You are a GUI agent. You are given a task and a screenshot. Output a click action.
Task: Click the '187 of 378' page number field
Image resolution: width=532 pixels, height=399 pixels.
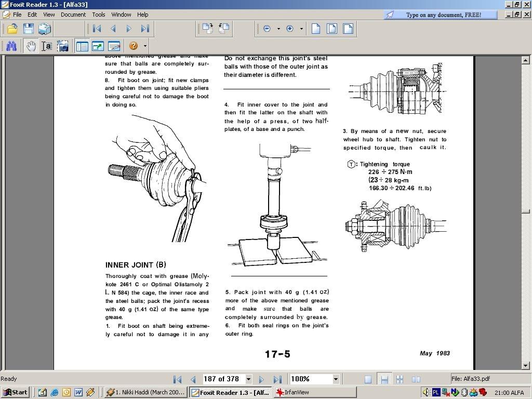pyautogui.click(x=223, y=379)
